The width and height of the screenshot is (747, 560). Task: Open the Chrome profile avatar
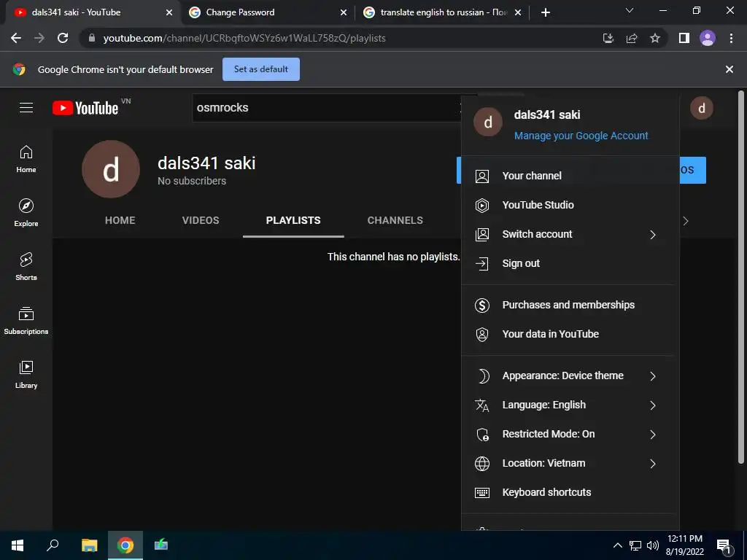(708, 38)
